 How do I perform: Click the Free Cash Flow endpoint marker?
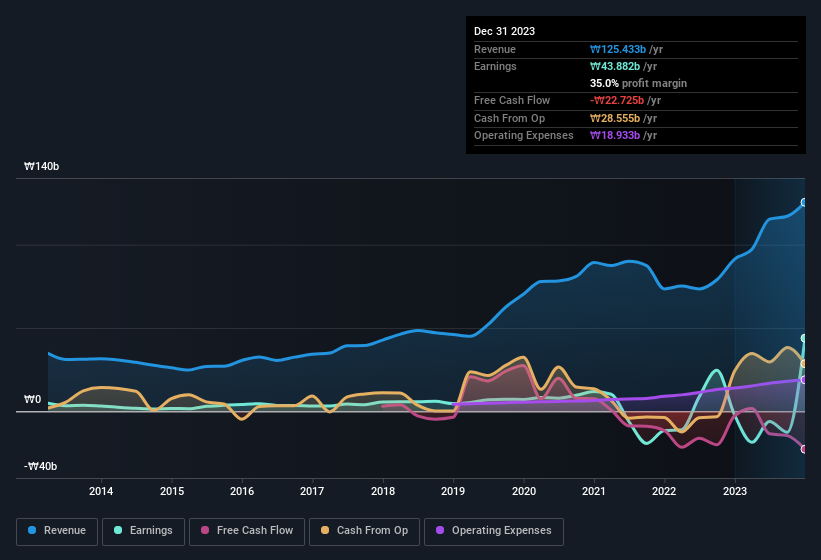click(x=804, y=449)
